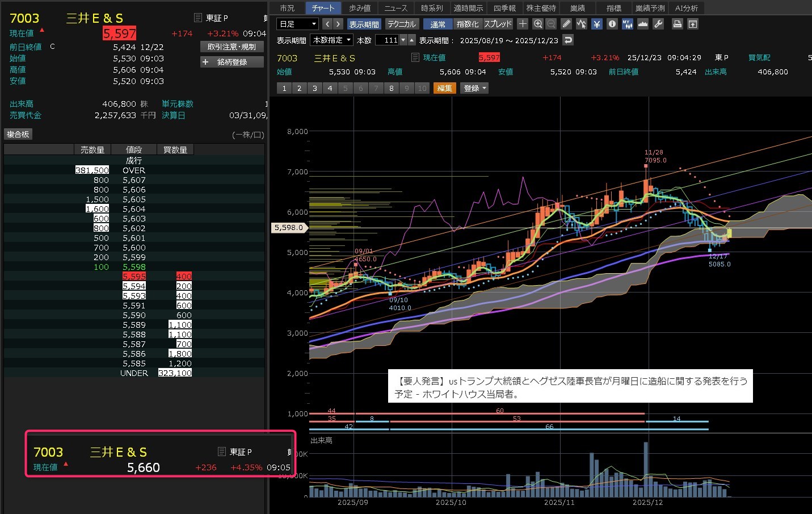Reset display period with return arrow icon
The image size is (812, 514).
[x=568, y=40]
